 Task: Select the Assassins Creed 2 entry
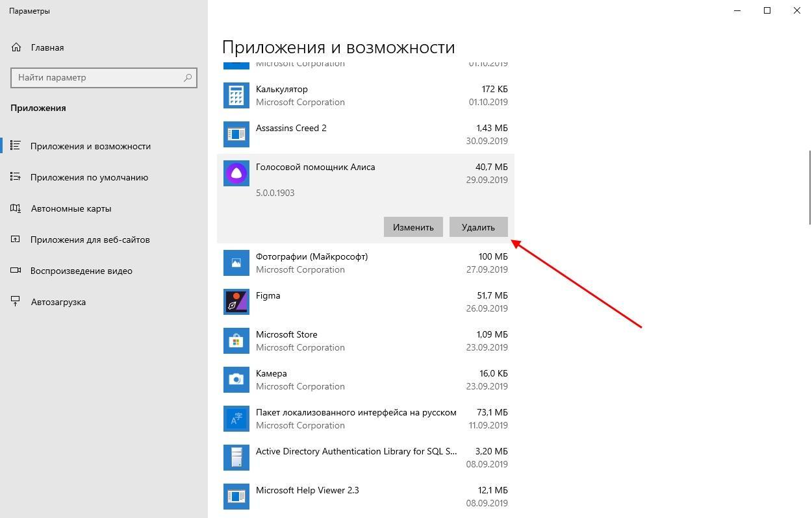tap(366, 134)
